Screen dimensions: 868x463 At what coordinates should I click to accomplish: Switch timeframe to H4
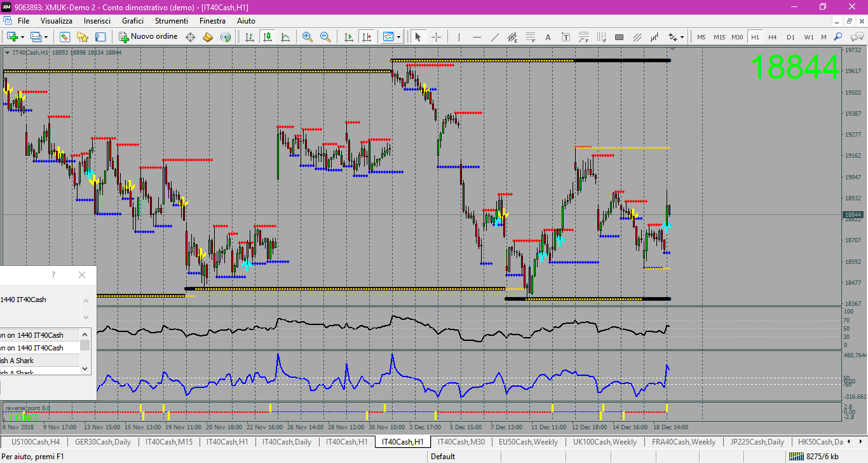(x=773, y=37)
